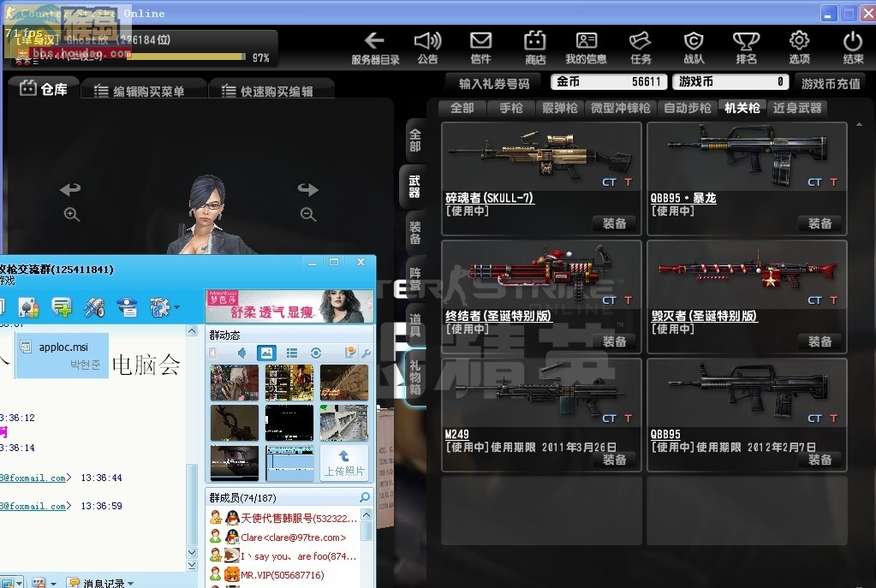Open the 公告 announcements speaker icon
The width and height of the screenshot is (876, 588).
pos(427,40)
